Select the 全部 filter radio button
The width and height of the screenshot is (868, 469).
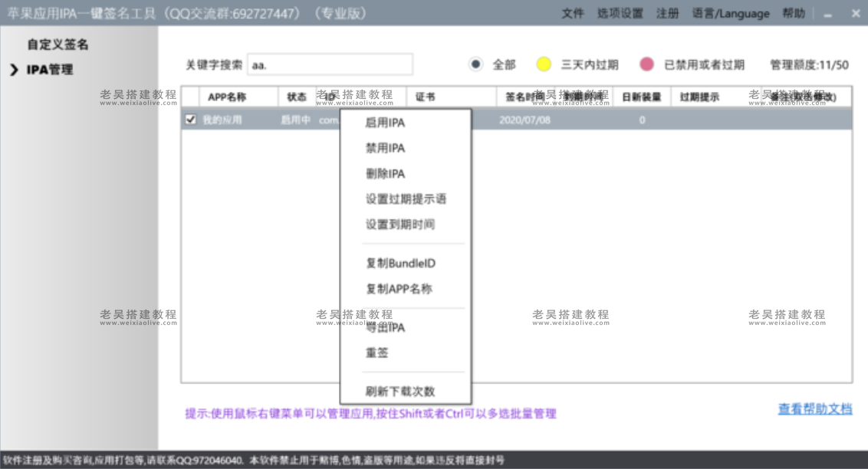point(476,64)
